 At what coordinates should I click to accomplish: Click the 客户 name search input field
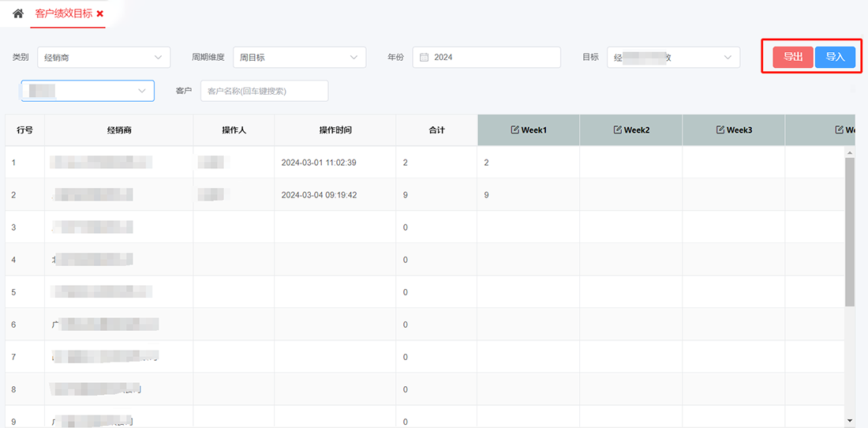tap(264, 91)
